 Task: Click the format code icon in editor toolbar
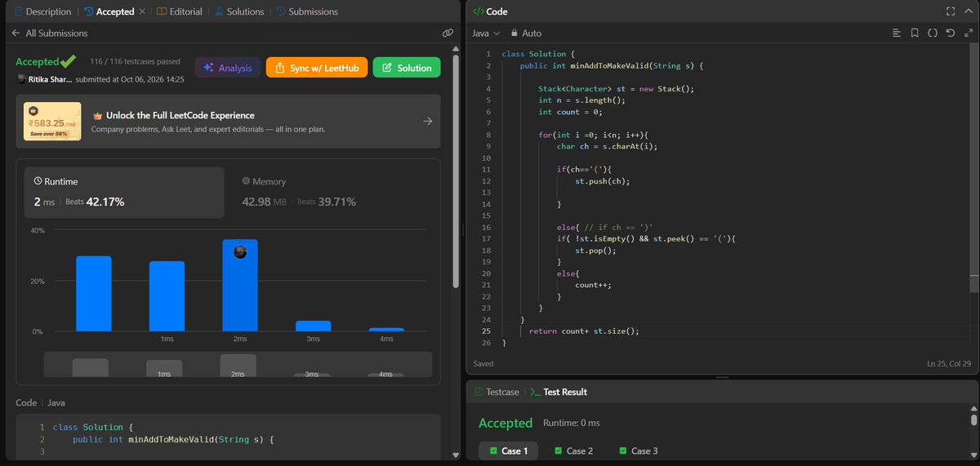point(897,33)
